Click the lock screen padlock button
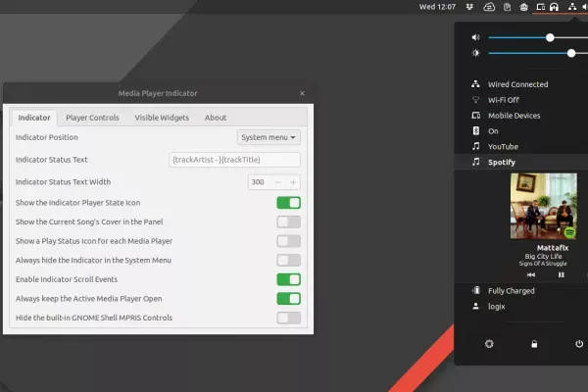 coord(534,344)
